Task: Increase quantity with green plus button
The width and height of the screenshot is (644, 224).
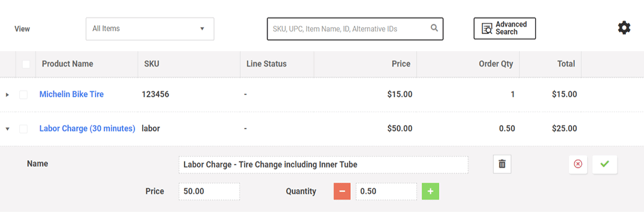Action: 431,192
